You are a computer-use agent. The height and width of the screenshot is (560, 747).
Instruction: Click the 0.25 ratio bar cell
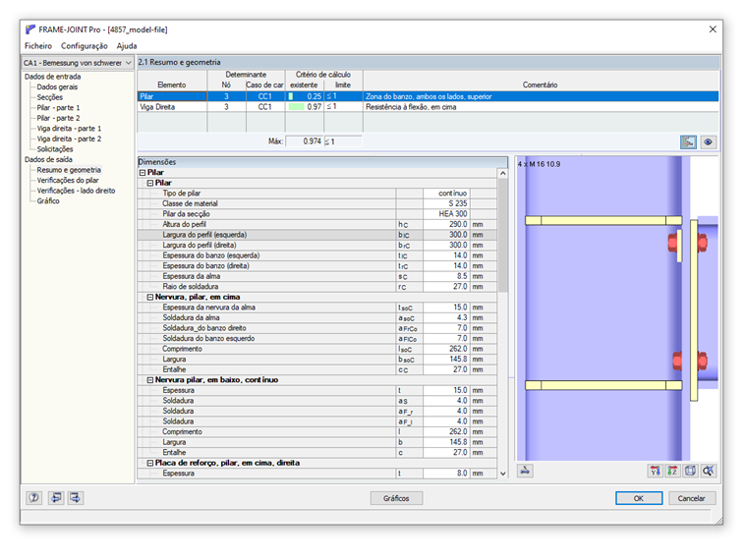point(305,96)
